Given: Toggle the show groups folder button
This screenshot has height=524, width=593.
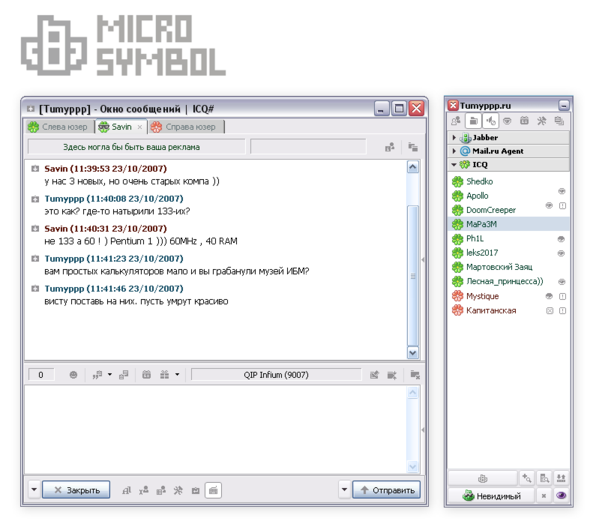Looking at the screenshot, I should coord(473,121).
